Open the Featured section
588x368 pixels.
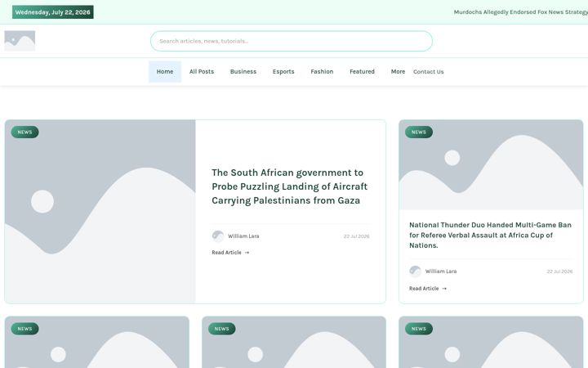click(363, 72)
